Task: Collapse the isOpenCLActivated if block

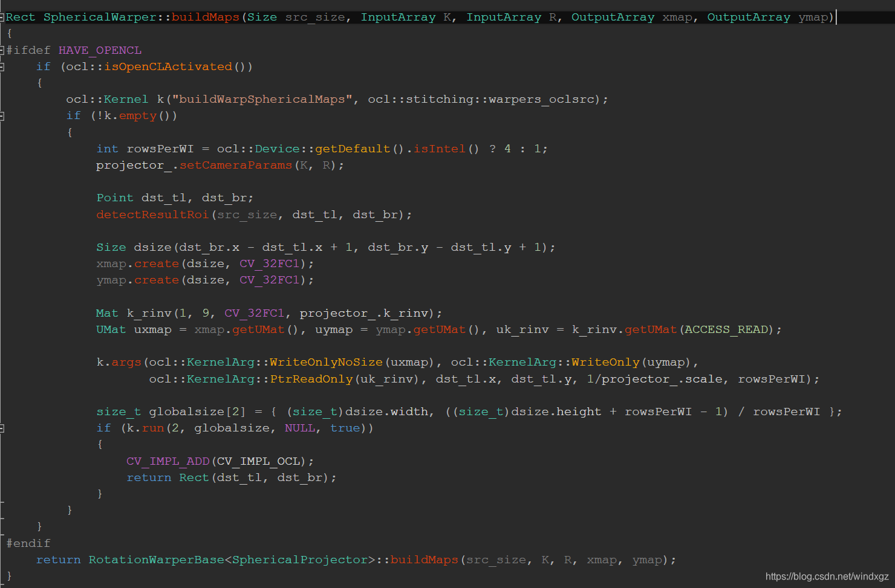Action: tap(3, 66)
